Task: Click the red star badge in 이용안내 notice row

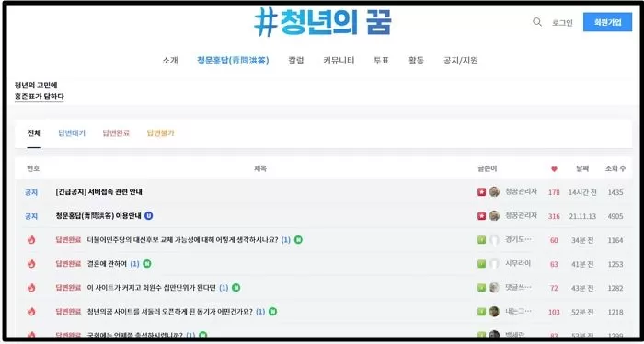Action: pos(481,216)
